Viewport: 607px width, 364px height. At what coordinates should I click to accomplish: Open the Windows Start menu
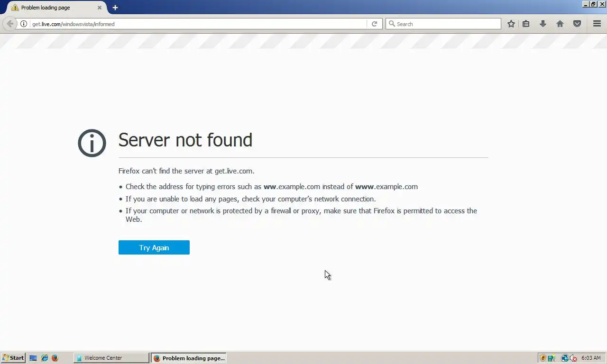[13, 358]
